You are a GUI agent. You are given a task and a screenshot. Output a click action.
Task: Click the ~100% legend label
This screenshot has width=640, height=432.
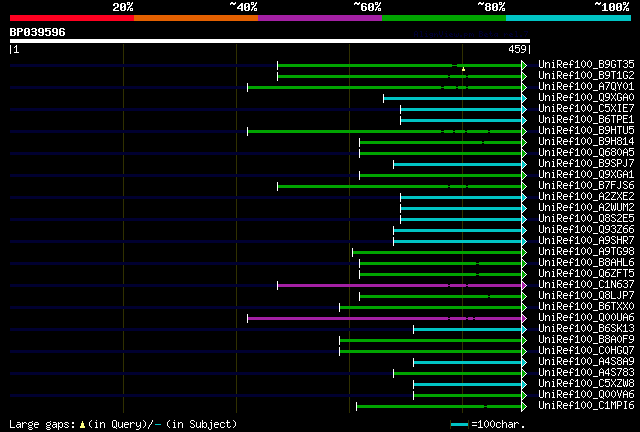611,7
